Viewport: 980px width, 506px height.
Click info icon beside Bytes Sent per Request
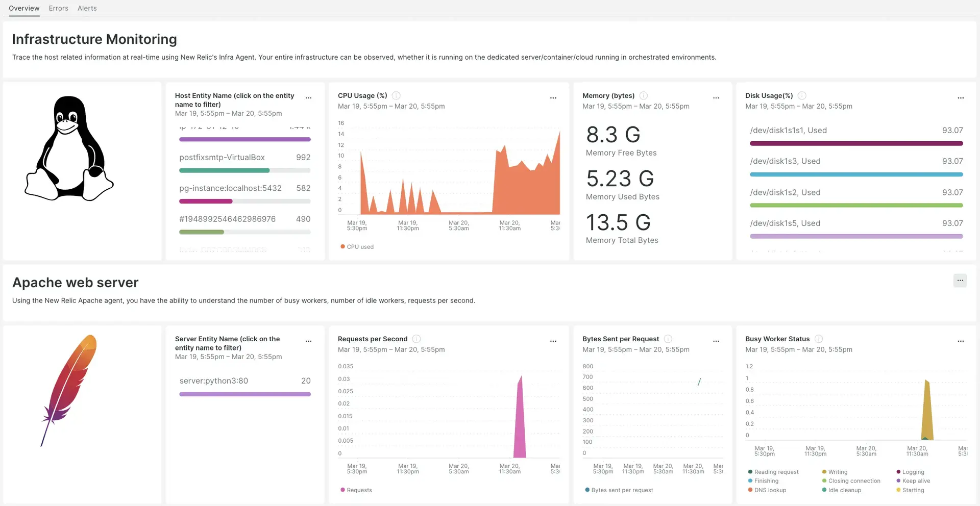pos(668,339)
